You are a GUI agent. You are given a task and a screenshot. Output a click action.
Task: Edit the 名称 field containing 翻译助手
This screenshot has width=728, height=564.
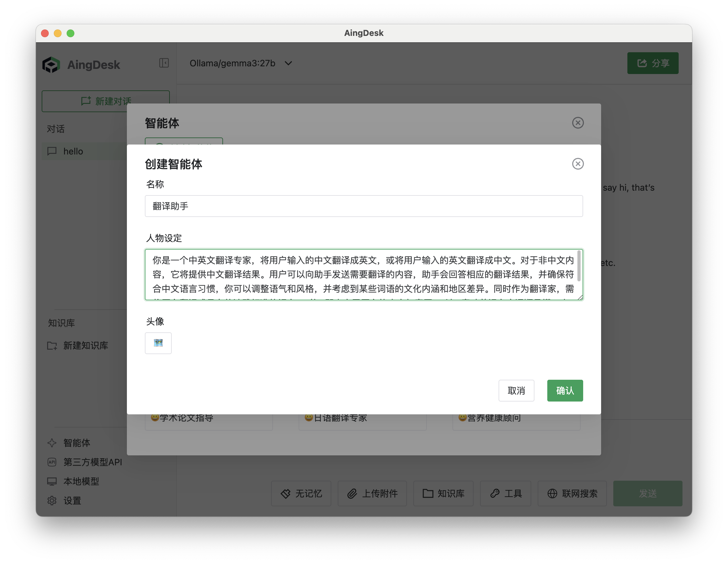(363, 206)
